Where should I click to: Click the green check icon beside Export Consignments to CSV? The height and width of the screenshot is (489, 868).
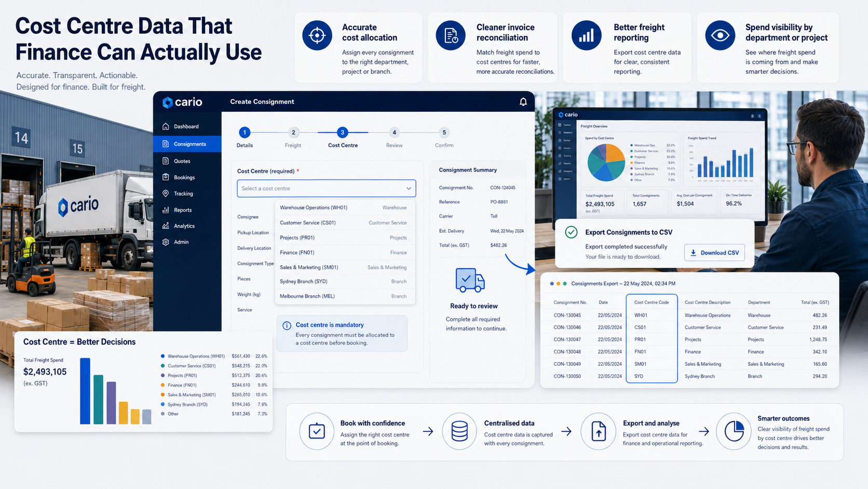point(571,232)
